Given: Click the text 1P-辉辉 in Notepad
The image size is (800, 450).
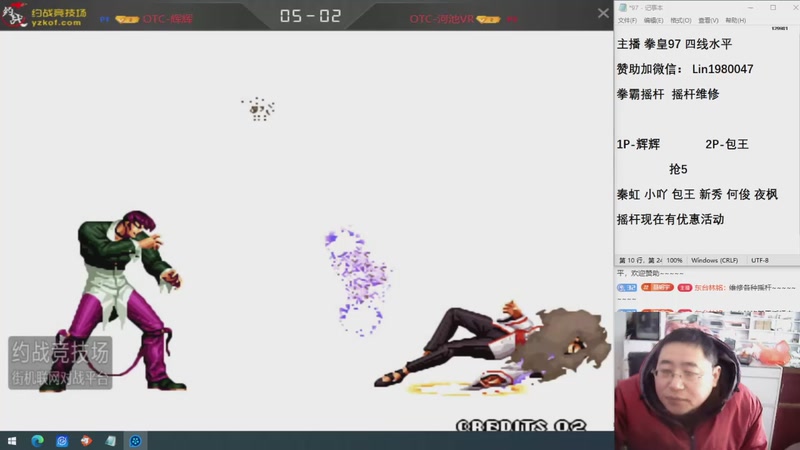Looking at the screenshot, I should (x=638, y=144).
